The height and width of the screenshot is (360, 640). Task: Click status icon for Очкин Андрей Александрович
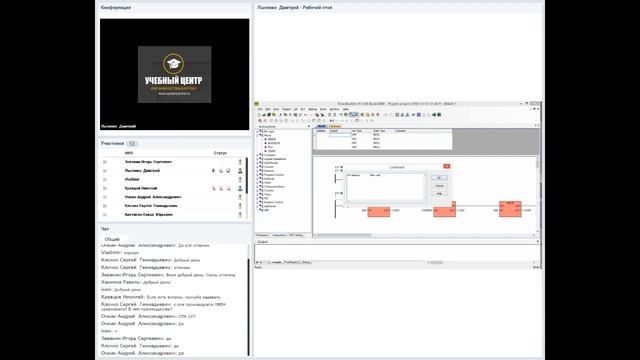[x=240, y=197]
